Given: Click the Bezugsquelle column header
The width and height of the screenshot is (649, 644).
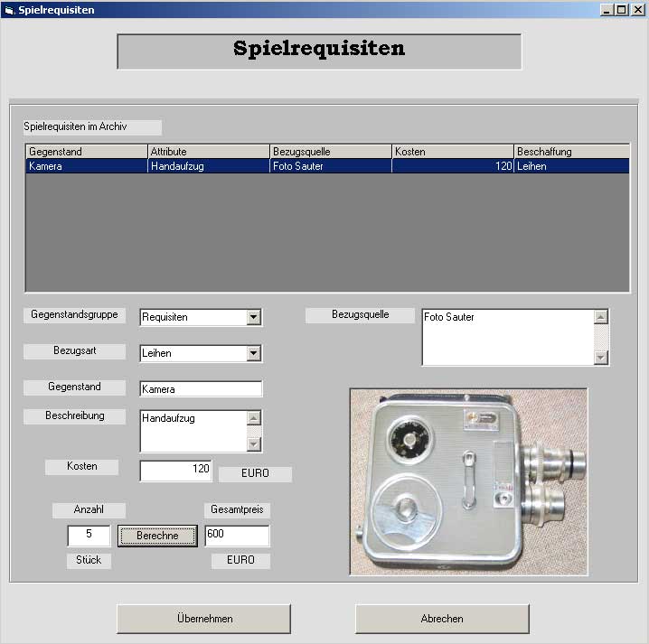Looking at the screenshot, I should [x=331, y=152].
